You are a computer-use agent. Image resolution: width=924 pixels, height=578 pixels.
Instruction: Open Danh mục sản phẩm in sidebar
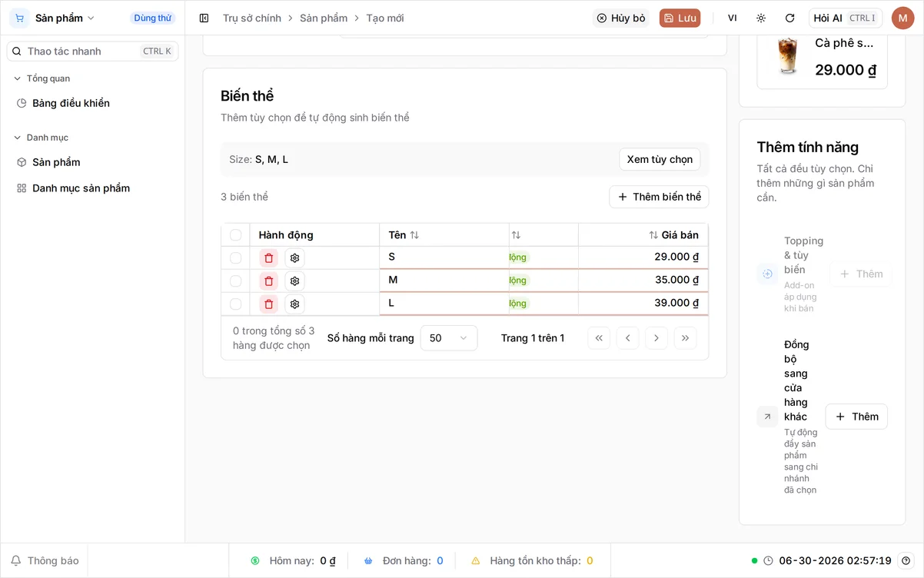81,188
